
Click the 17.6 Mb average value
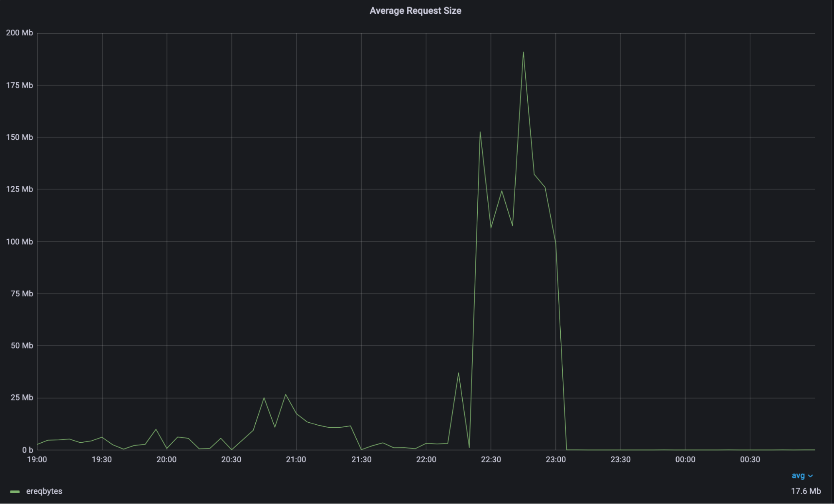click(806, 491)
